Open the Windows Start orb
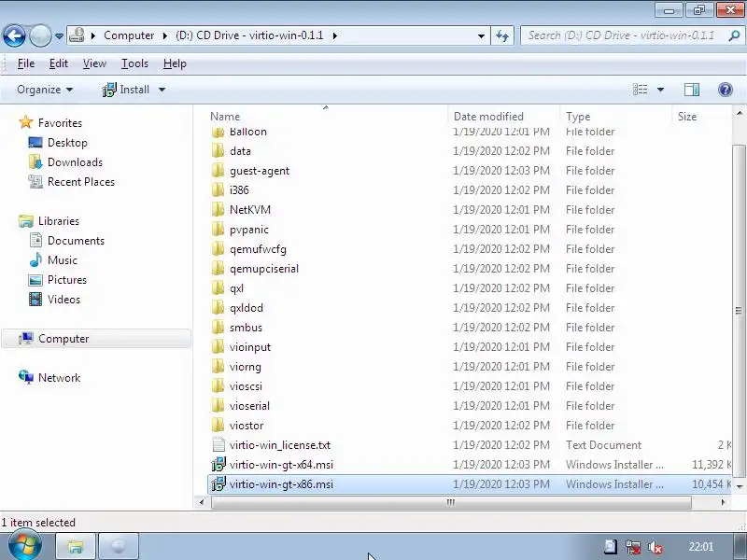The image size is (747, 560). click(x=25, y=546)
